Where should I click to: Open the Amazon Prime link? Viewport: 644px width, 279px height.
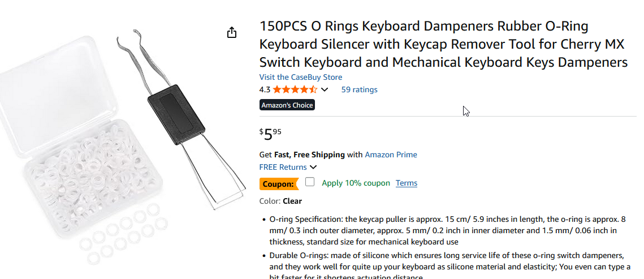pos(391,154)
